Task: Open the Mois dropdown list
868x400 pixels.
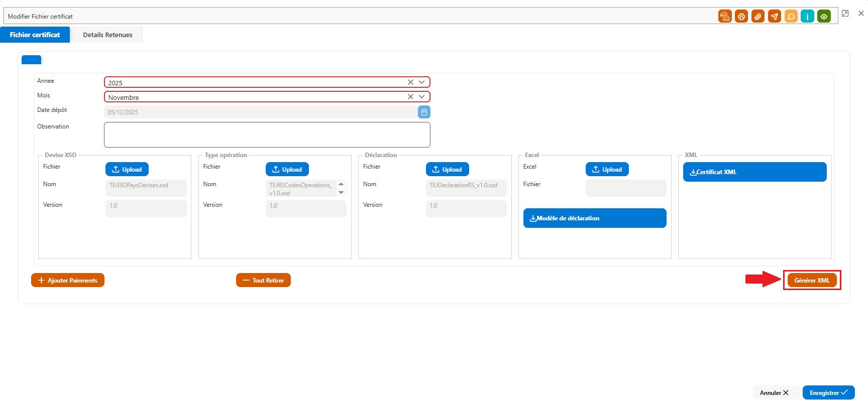Action: click(422, 97)
